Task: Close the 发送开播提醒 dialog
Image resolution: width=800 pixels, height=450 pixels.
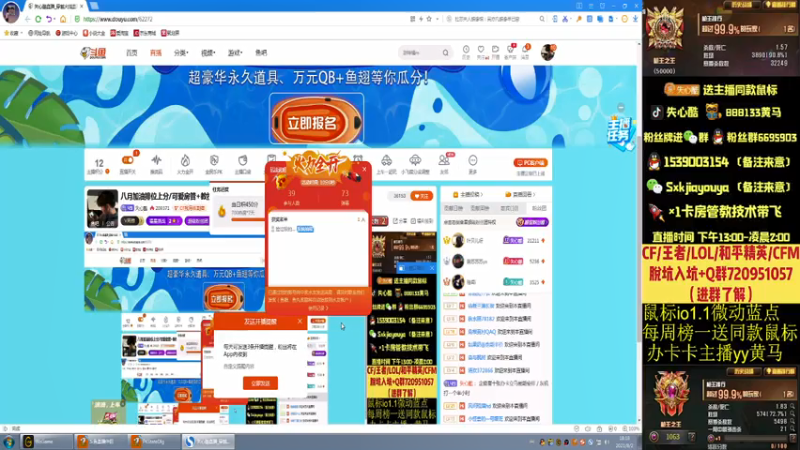Action: pos(299,321)
